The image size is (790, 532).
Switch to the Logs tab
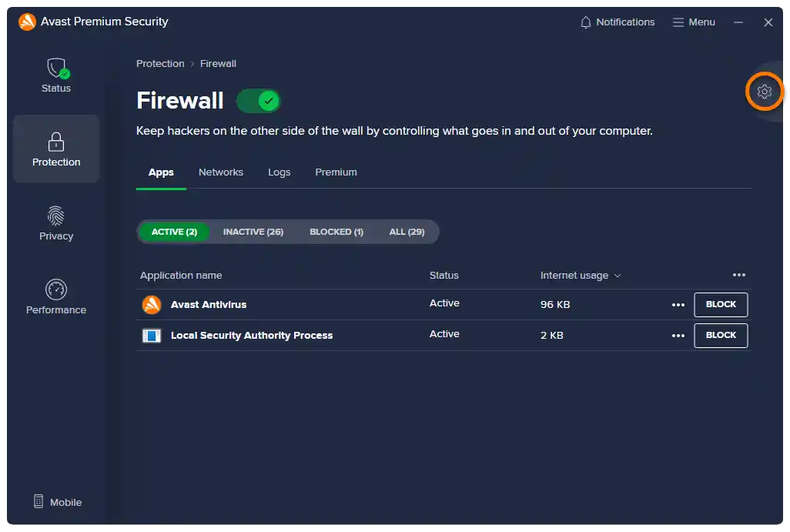pyautogui.click(x=280, y=172)
